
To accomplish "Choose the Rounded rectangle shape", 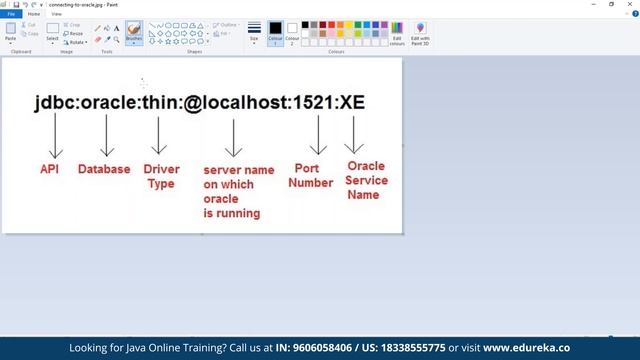I will (x=184, y=26).
